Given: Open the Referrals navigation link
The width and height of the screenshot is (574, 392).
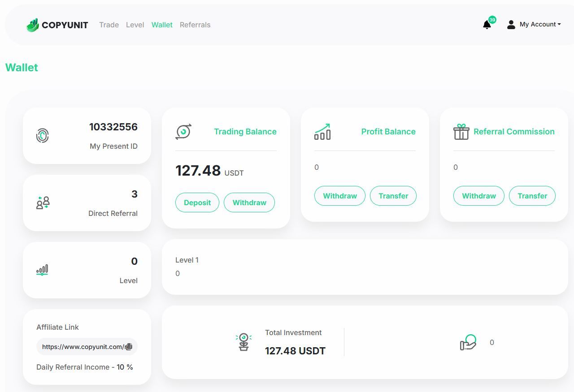Looking at the screenshot, I should 195,25.
